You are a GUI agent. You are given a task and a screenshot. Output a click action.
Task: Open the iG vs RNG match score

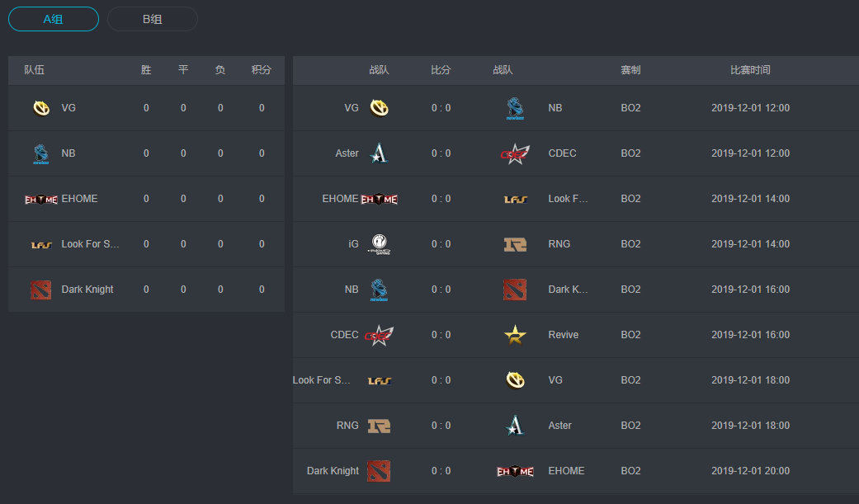click(x=441, y=244)
